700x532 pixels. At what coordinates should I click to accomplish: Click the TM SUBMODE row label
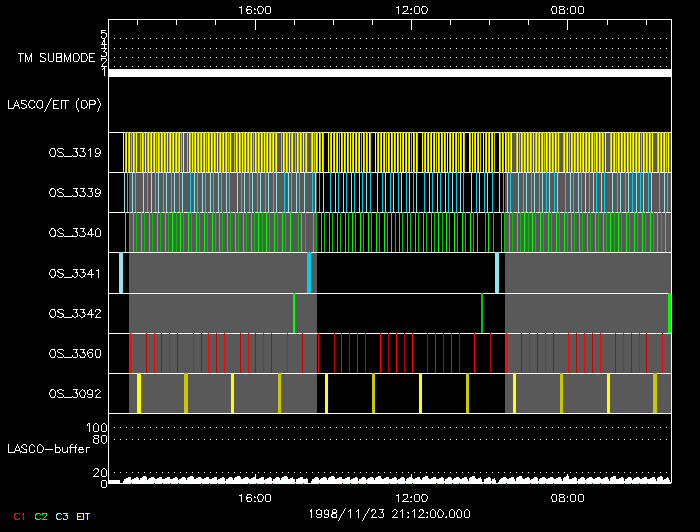pyautogui.click(x=57, y=58)
